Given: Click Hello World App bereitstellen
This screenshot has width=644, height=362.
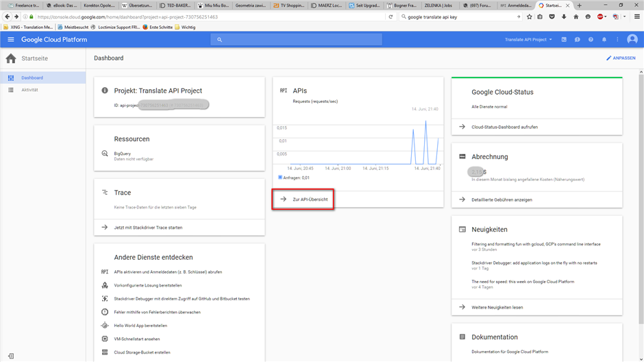Looking at the screenshot, I should (x=140, y=326).
